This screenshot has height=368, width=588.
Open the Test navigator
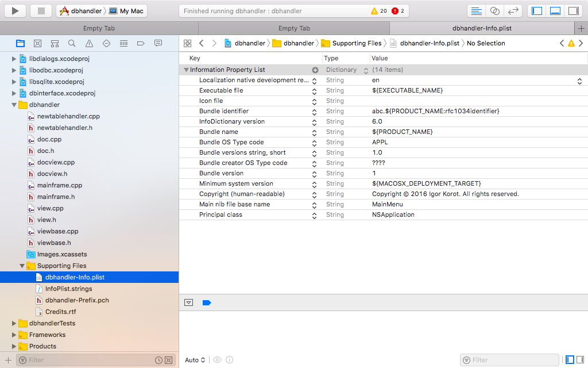tap(106, 44)
